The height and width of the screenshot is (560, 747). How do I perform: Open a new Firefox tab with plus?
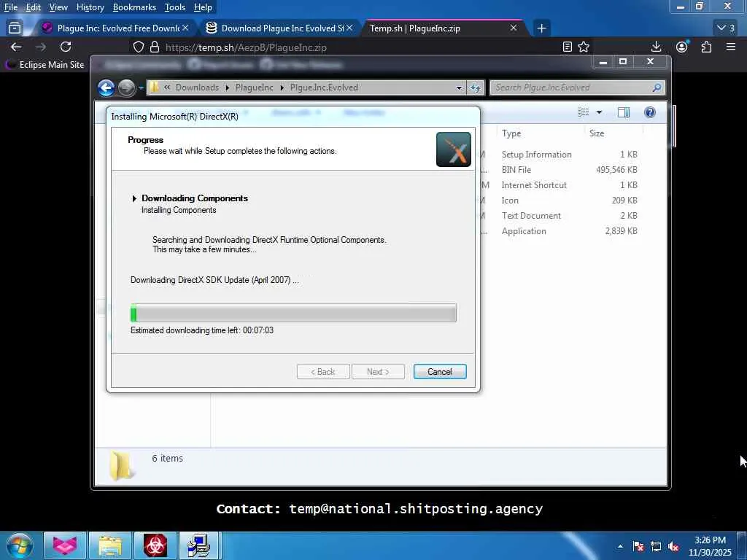(x=541, y=28)
